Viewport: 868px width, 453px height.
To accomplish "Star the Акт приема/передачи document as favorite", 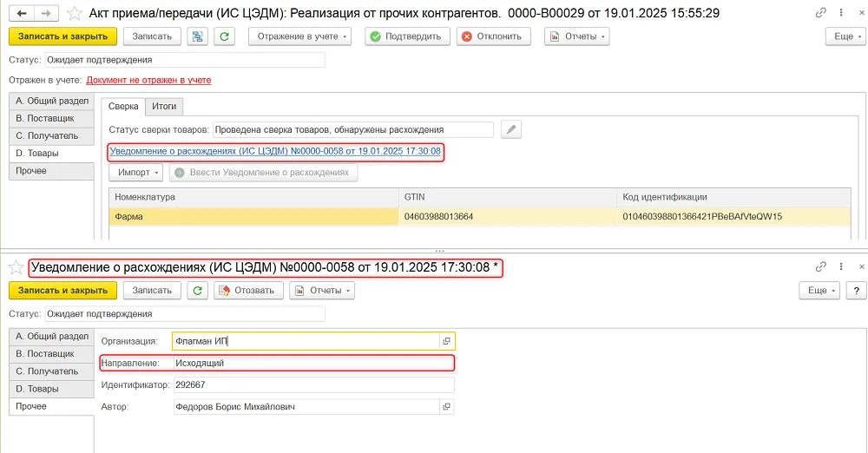I will (x=74, y=13).
